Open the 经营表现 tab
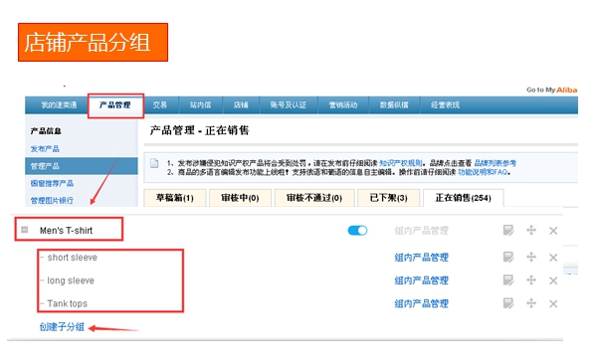Viewport: 596px width, 364px height. coord(445,105)
